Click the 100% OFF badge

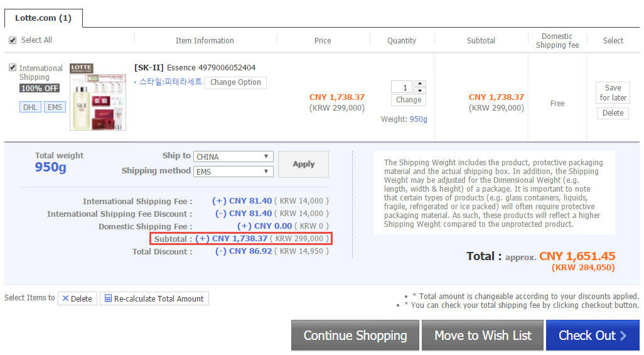tap(40, 89)
